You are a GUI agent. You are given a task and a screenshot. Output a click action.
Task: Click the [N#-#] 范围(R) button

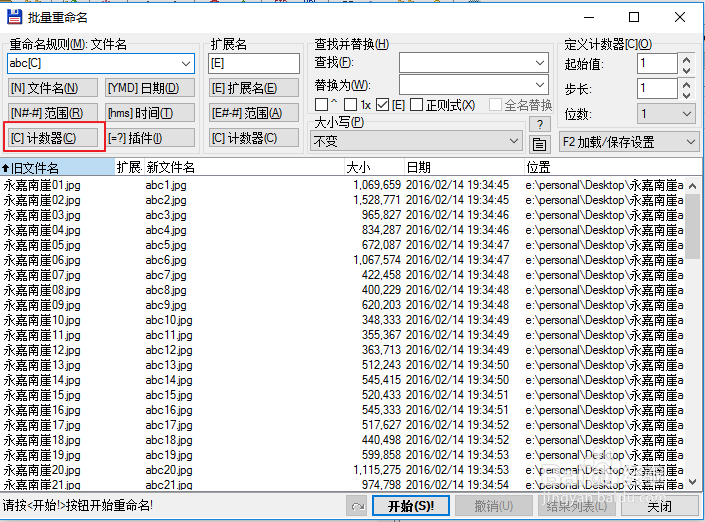tap(53, 112)
